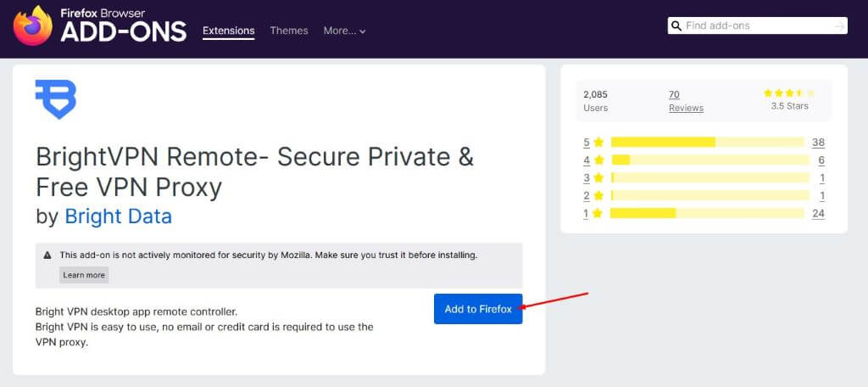
Task: Click the star icon beside rating 3
Action: click(x=598, y=178)
